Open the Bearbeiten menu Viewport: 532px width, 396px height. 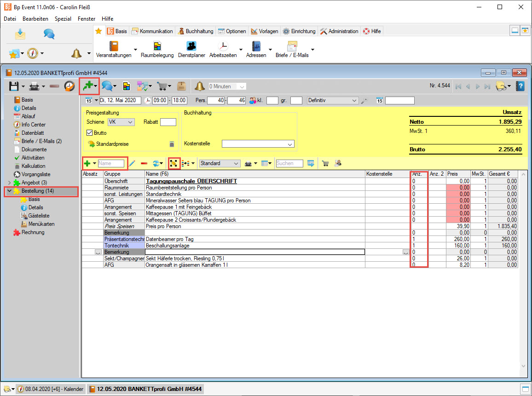35,19
